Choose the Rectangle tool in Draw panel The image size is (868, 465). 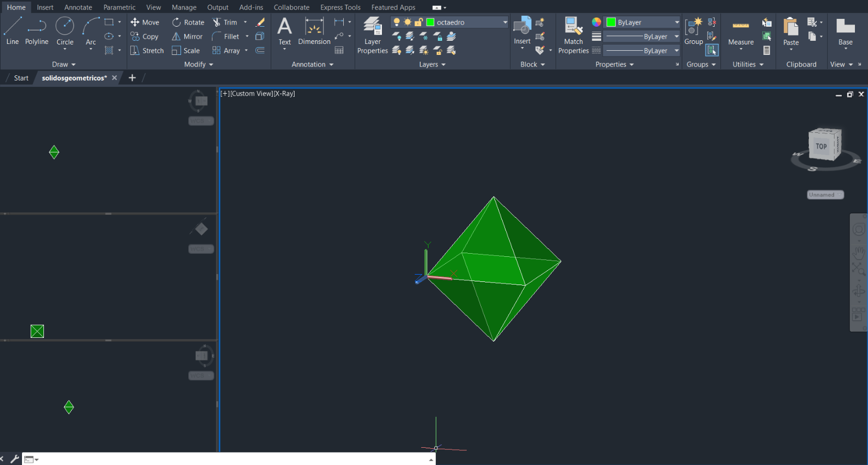pos(109,22)
